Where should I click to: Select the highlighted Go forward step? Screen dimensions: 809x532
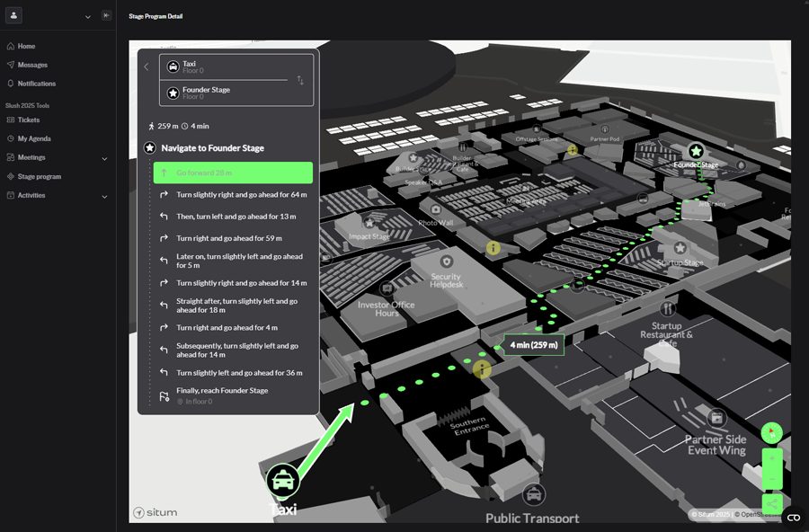(233, 173)
